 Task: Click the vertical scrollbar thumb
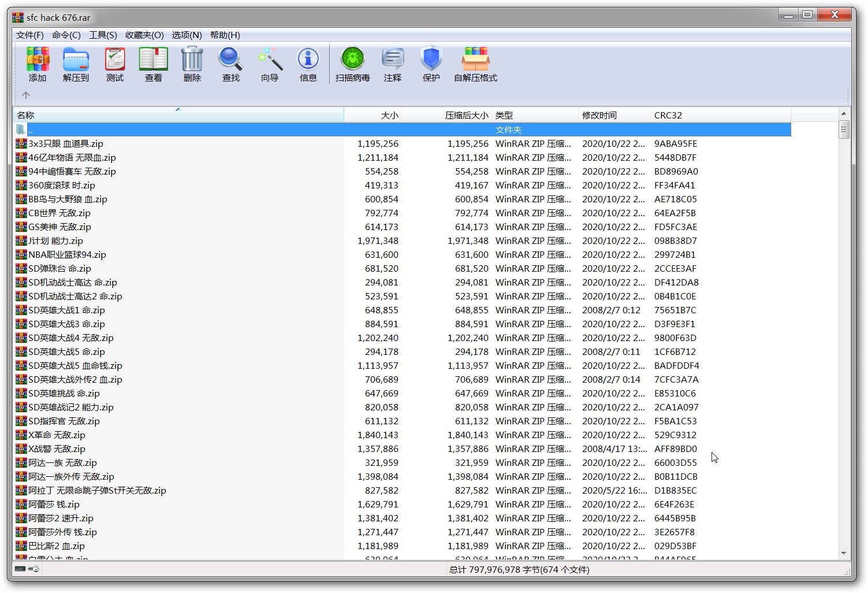coord(844,129)
